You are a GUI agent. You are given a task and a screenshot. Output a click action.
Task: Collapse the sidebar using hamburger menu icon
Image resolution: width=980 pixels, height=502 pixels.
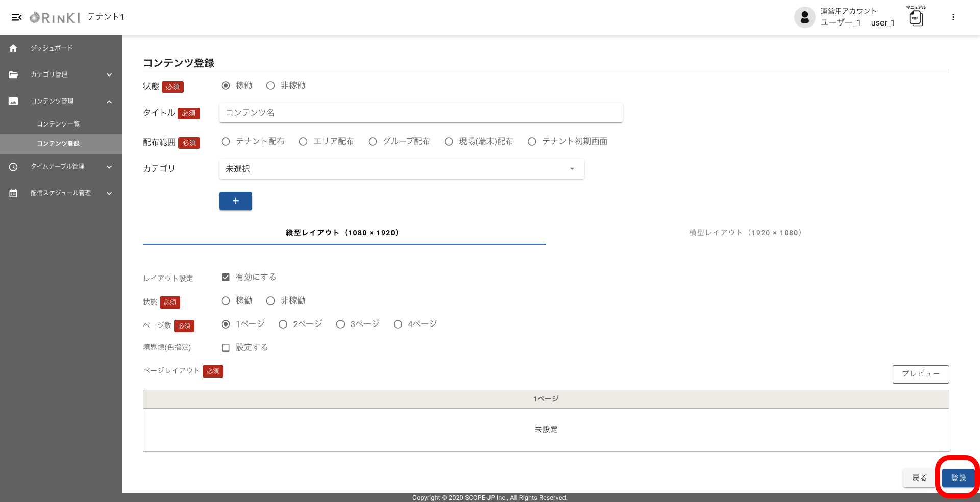pos(16,17)
